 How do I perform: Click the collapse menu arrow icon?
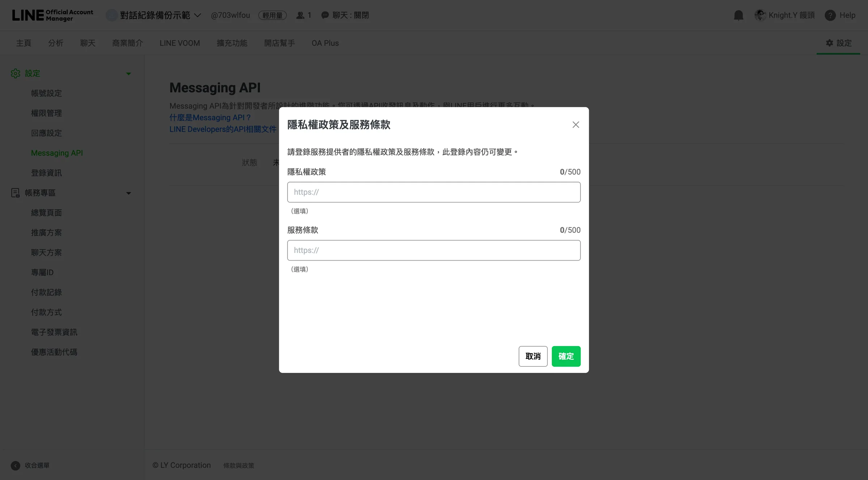point(16,466)
